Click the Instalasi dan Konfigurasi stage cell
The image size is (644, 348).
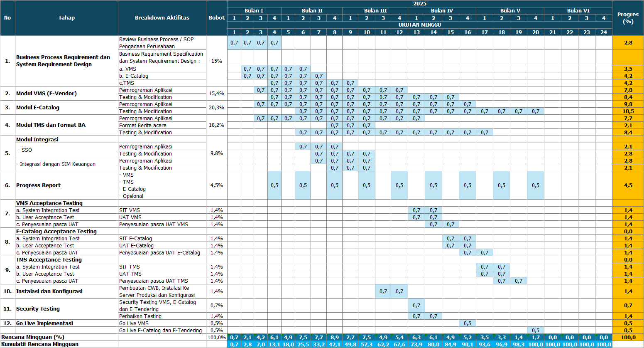[66, 291]
